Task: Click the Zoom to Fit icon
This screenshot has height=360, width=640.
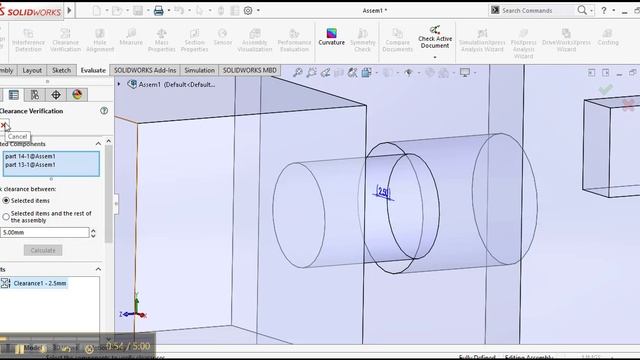Action: click(298, 73)
